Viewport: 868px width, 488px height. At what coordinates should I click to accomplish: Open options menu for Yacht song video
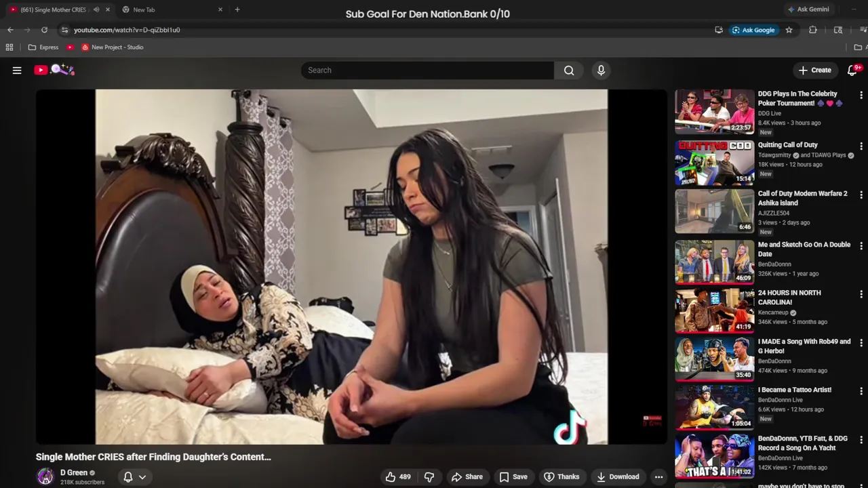(x=861, y=441)
